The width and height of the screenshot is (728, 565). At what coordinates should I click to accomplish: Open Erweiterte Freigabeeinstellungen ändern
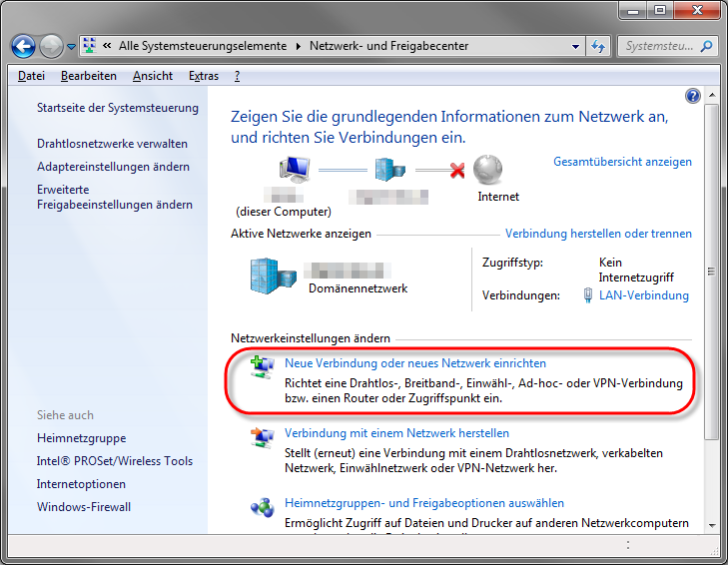click(114, 197)
